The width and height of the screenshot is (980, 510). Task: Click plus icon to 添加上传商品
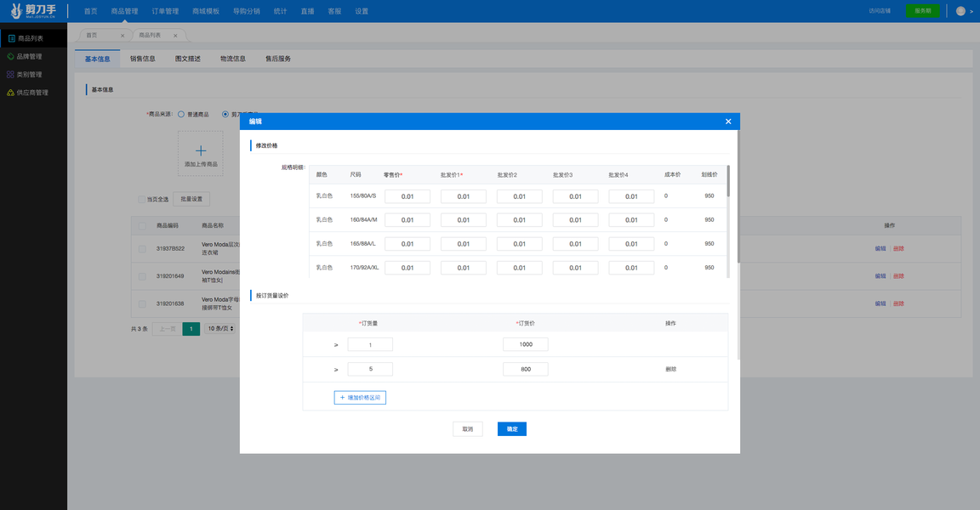pyautogui.click(x=201, y=150)
